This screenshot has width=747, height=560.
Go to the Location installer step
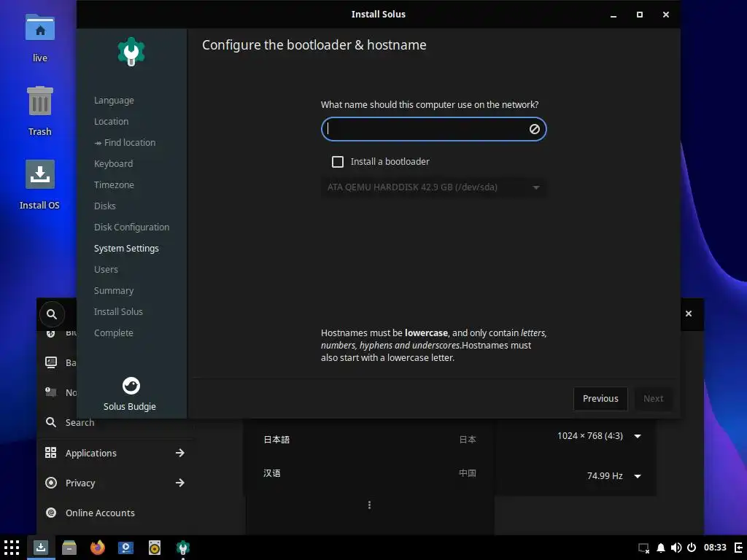pyautogui.click(x=111, y=122)
